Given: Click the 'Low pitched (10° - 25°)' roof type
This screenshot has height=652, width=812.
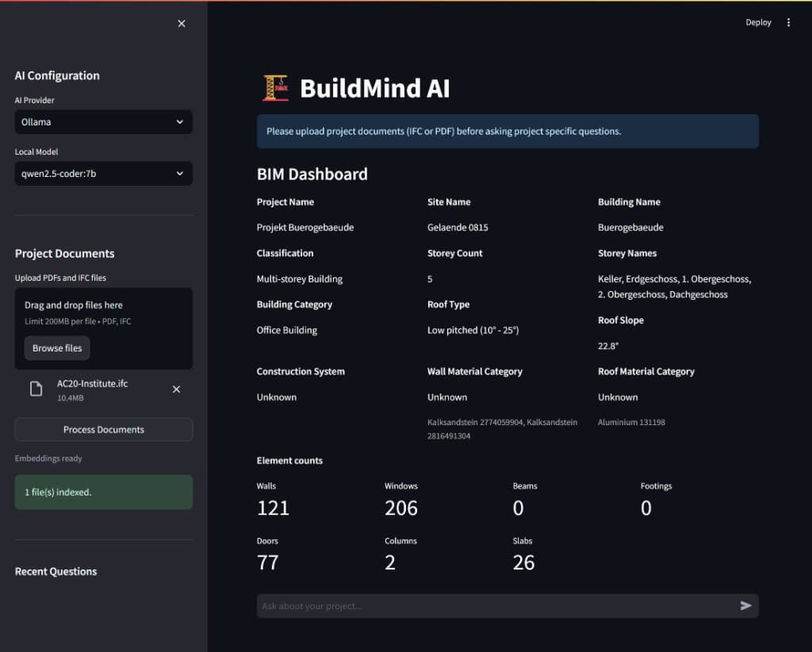Looking at the screenshot, I should (473, 331).
